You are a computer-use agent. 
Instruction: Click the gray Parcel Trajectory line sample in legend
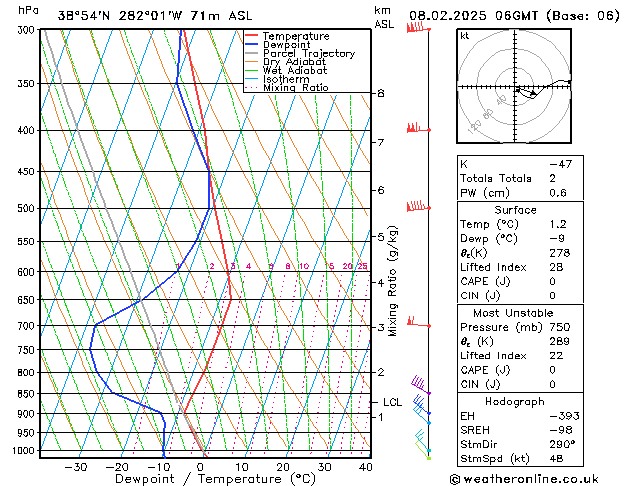pos(252,53)
